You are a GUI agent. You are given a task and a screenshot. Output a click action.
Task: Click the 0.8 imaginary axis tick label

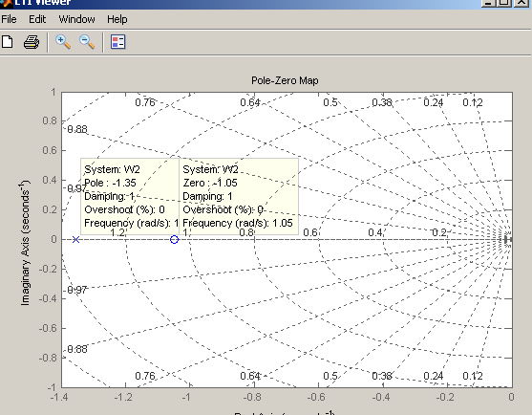tap(50, 120)
